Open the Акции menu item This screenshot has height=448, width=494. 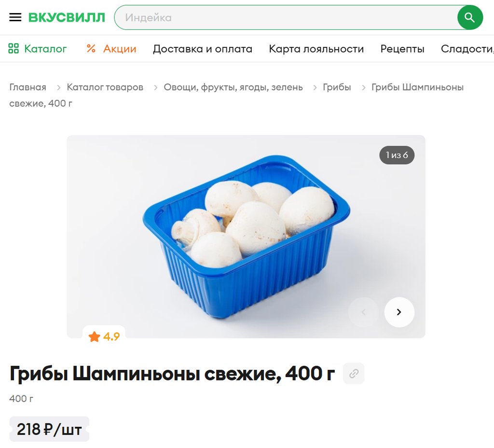click(120, 49)
